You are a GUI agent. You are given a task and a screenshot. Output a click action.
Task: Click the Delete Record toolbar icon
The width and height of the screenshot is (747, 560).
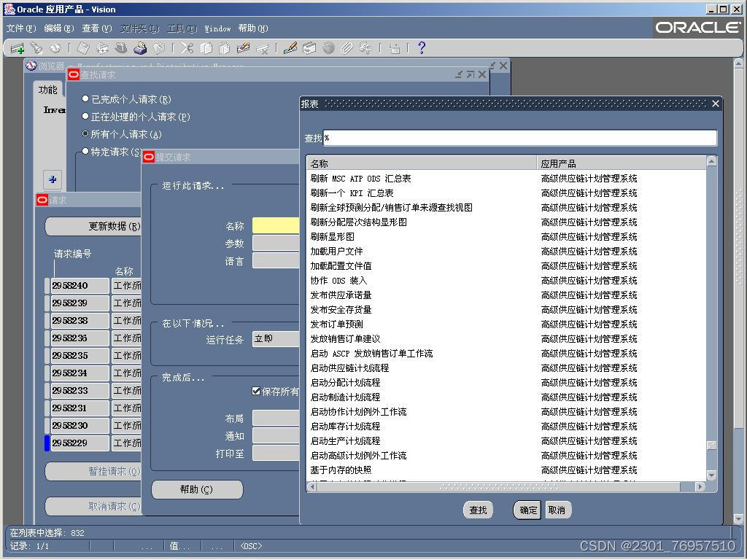point(263,48)
